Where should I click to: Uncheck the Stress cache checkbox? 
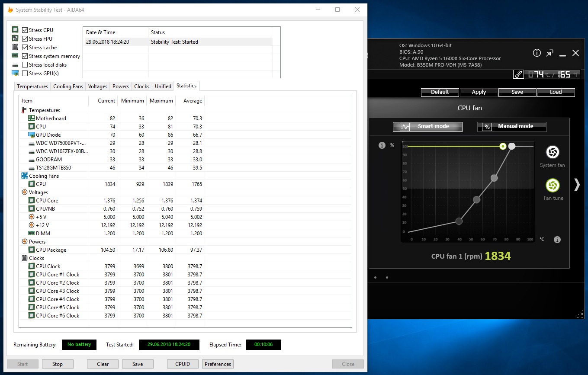pos(25,48)
